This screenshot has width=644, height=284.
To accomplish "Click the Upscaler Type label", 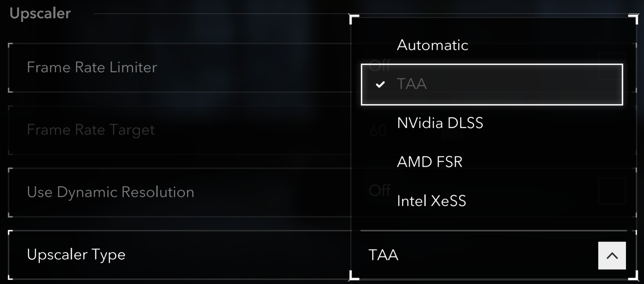I will pos(76,254).
